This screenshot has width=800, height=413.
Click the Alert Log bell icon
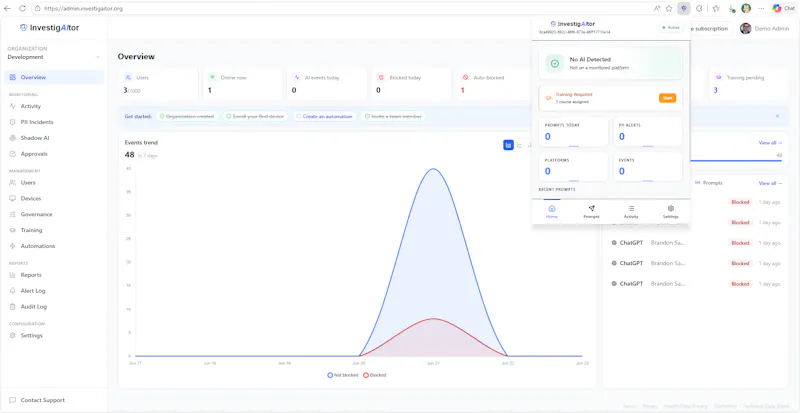(13, 291)
